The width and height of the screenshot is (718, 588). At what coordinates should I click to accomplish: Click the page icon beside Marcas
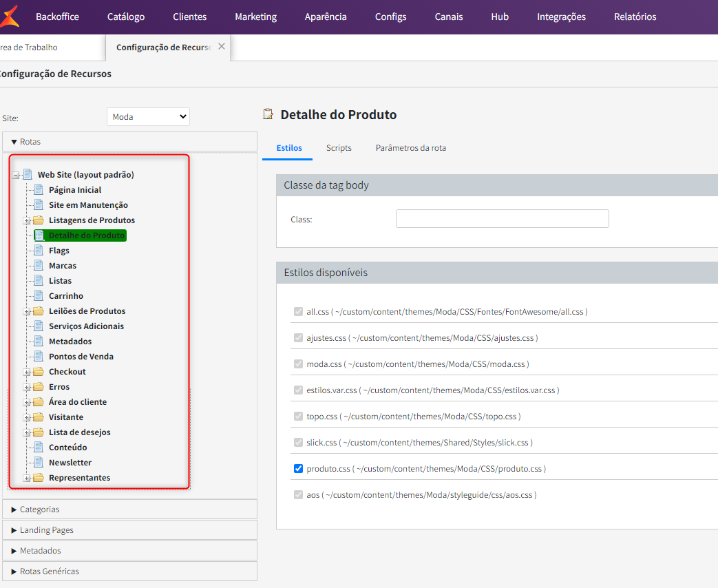tap(39, 266)
